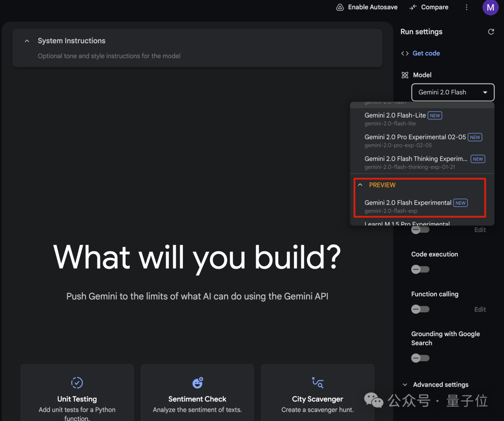504x421 pixels.
Task: Click 'Create a scavenger hunt.' text
Action: click(318, 410)
